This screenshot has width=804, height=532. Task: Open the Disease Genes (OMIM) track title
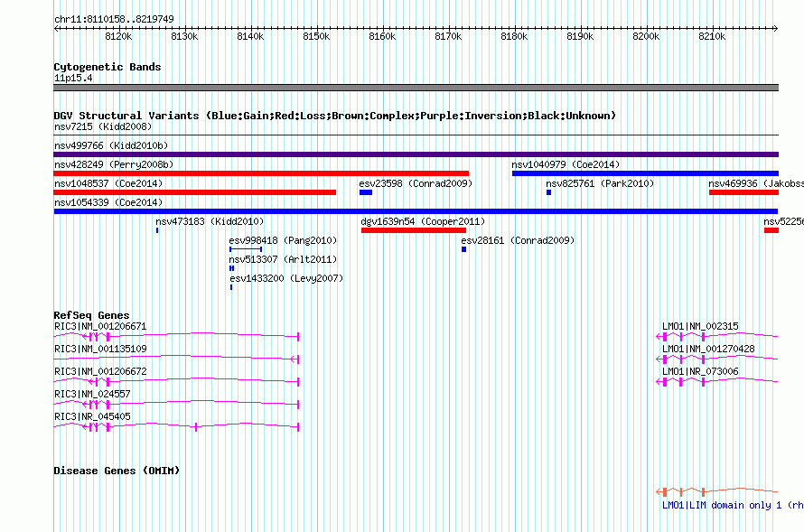click(x=117, y=471)
